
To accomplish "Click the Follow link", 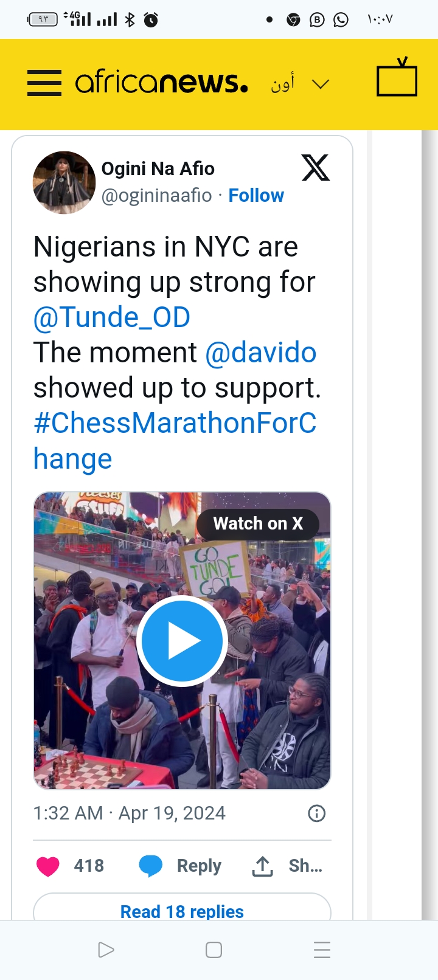I will 256,196.
